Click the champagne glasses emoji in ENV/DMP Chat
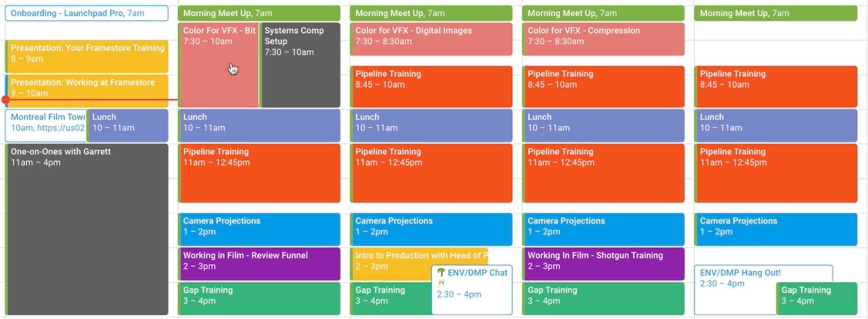 (441, 283)
